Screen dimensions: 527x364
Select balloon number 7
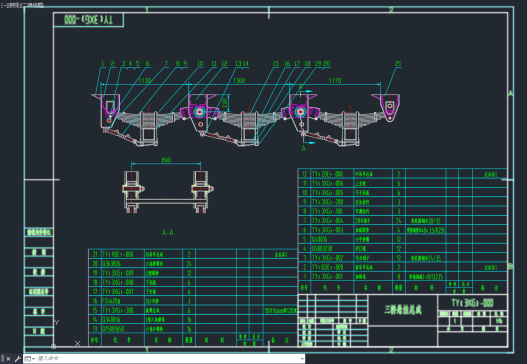pos(166,64)
